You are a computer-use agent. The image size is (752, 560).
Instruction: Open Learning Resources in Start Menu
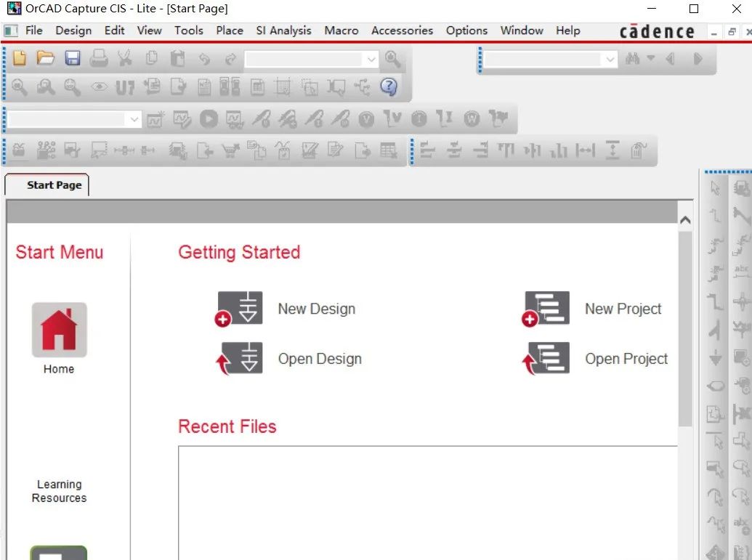click(x=60, y=492)
